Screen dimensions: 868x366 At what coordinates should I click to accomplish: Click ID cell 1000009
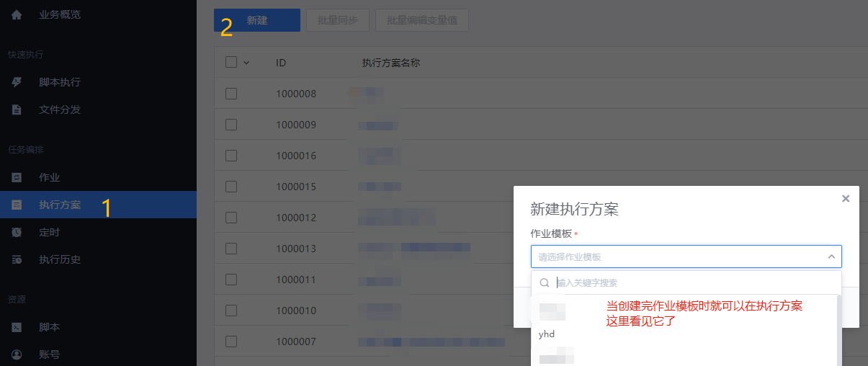[296, 125]
